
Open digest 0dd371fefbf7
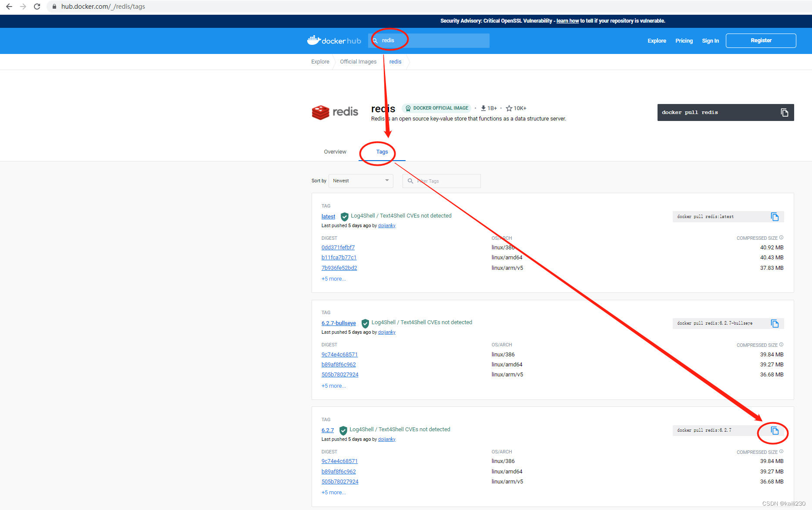click(338, 248)
